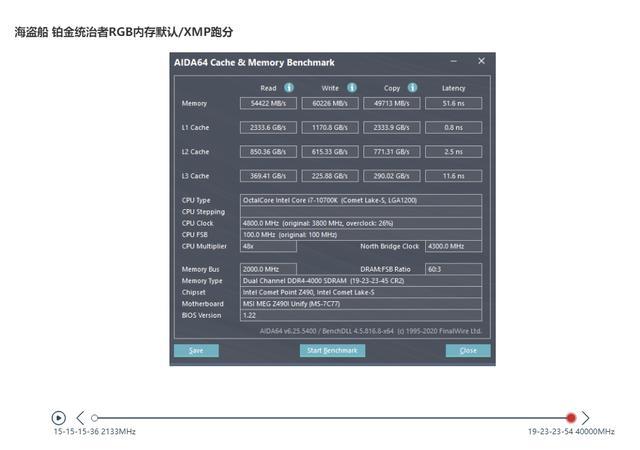This screenshot has width=640, height=450.
Task: Click the Read column header
Action: pyautogui.click(x=268, y=88)
